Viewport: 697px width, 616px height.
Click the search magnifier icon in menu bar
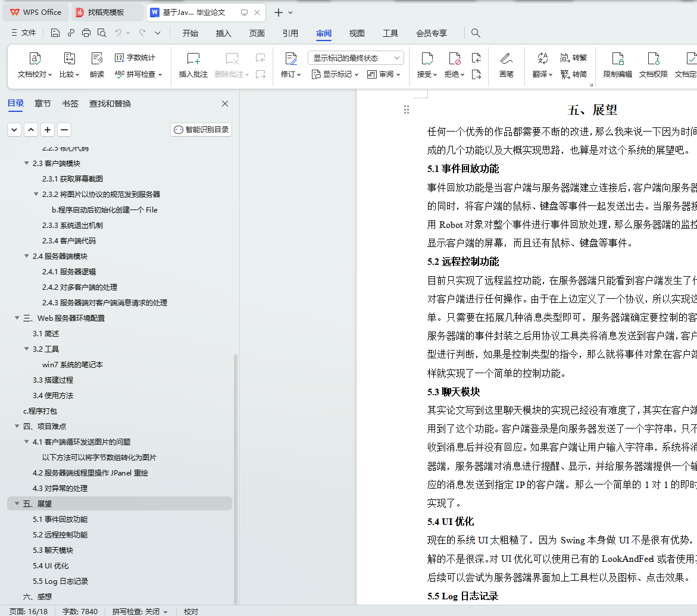[x=475, y=33]
